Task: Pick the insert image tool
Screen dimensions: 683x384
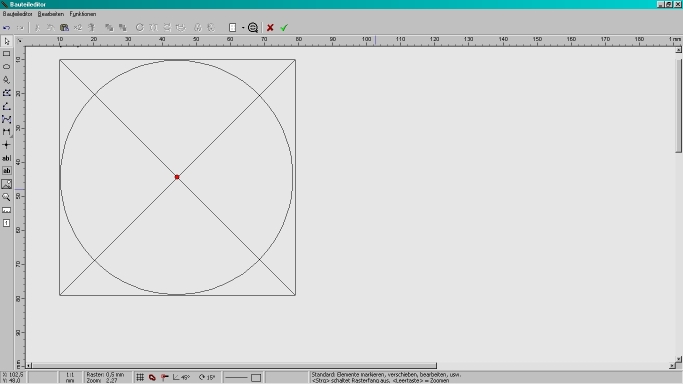Action: 7,184
